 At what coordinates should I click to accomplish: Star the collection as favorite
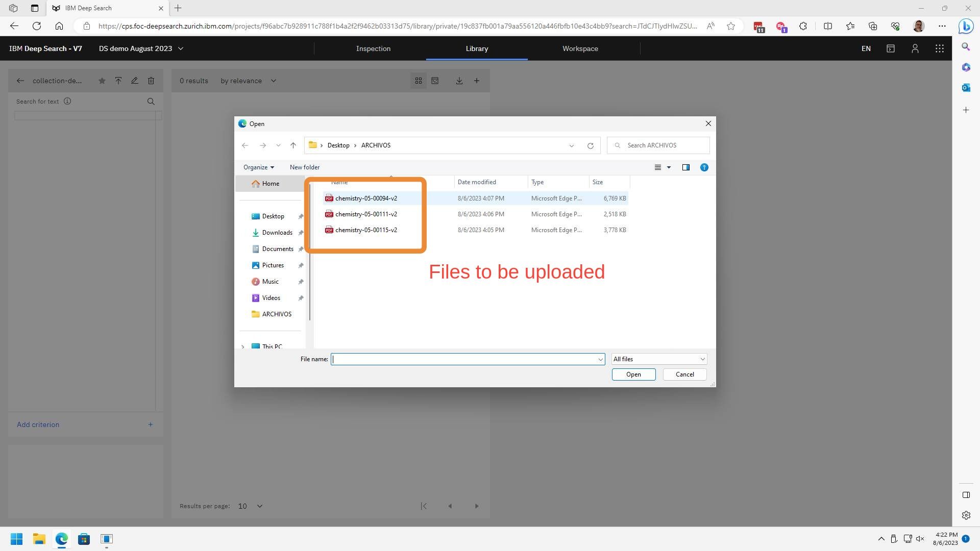coord(102,81)
